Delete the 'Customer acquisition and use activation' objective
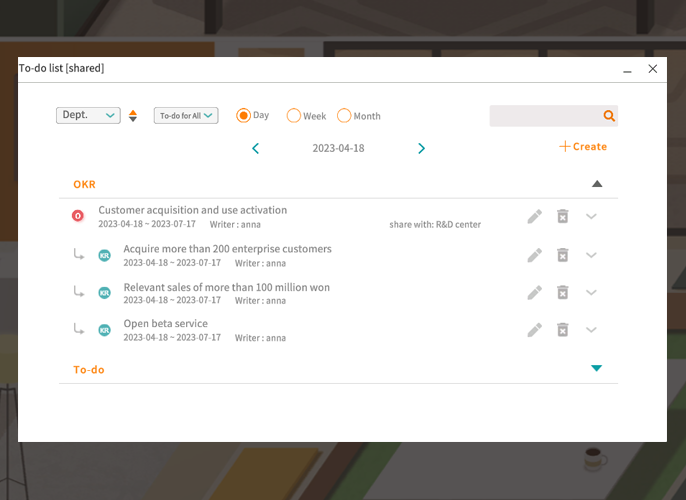This screenshot has width=686, height=500. [563, 216]
